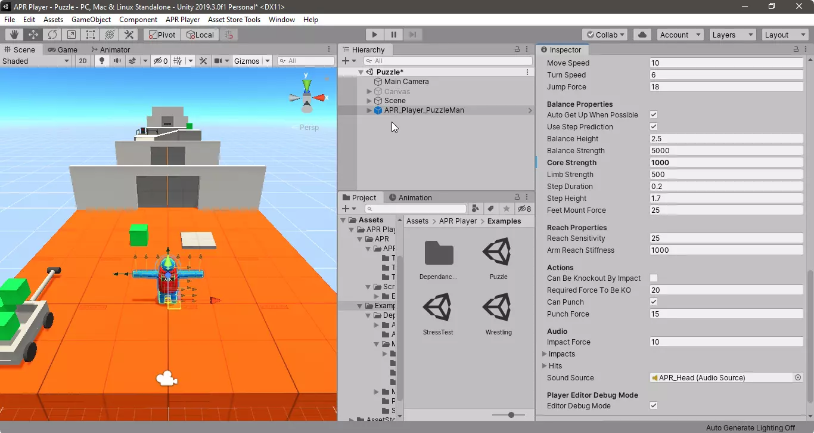Toggle Use Step Prediction checkbox

(654, 127)
